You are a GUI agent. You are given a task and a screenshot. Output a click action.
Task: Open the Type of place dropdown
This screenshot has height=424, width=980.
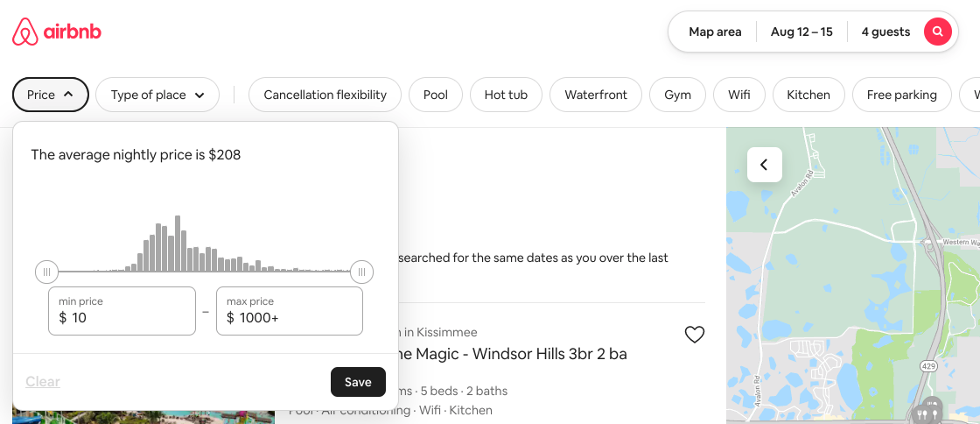tap(157, 95)
